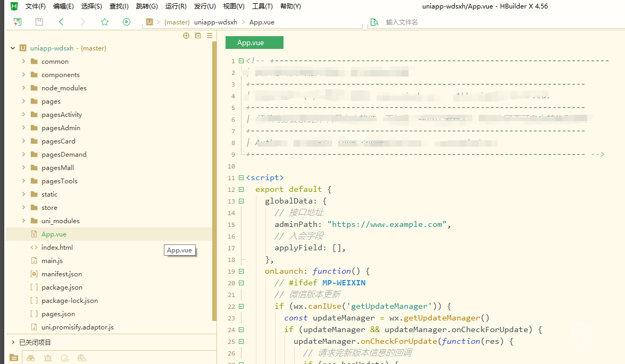
Task: Click the App.vue breadcrumb item
Action: tap(262, 22)
